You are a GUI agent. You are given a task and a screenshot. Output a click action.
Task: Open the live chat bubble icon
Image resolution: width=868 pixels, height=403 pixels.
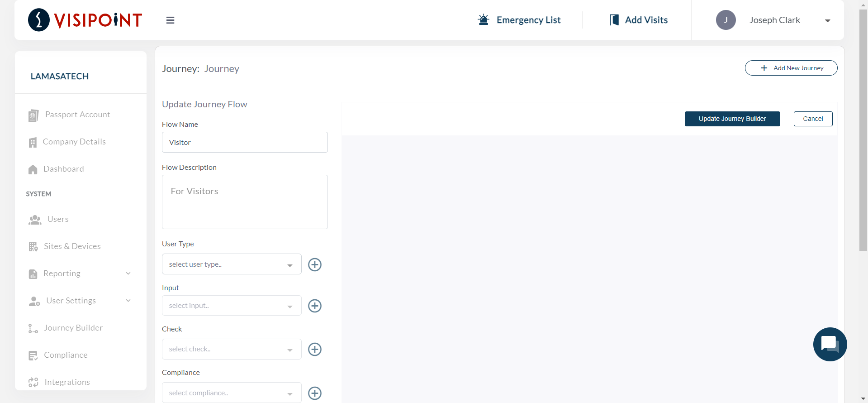830,344
